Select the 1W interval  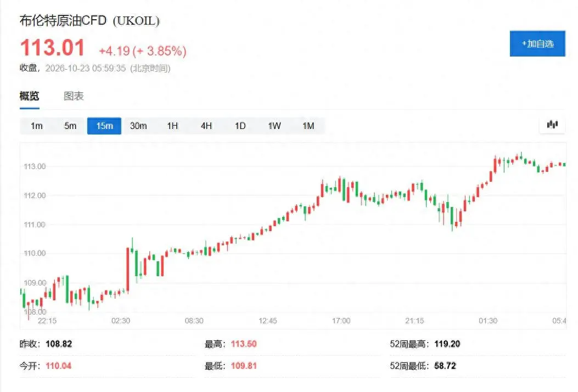tap(274, 126)
